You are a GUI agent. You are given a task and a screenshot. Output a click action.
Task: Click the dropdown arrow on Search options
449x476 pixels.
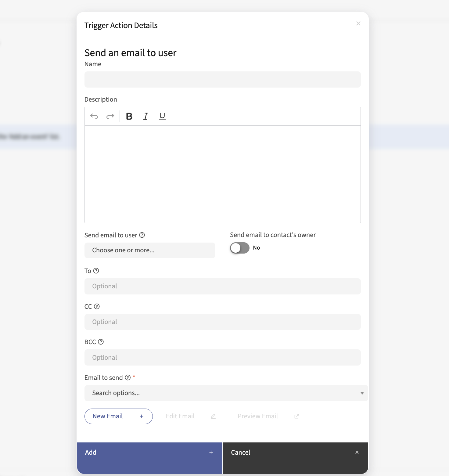362,393
